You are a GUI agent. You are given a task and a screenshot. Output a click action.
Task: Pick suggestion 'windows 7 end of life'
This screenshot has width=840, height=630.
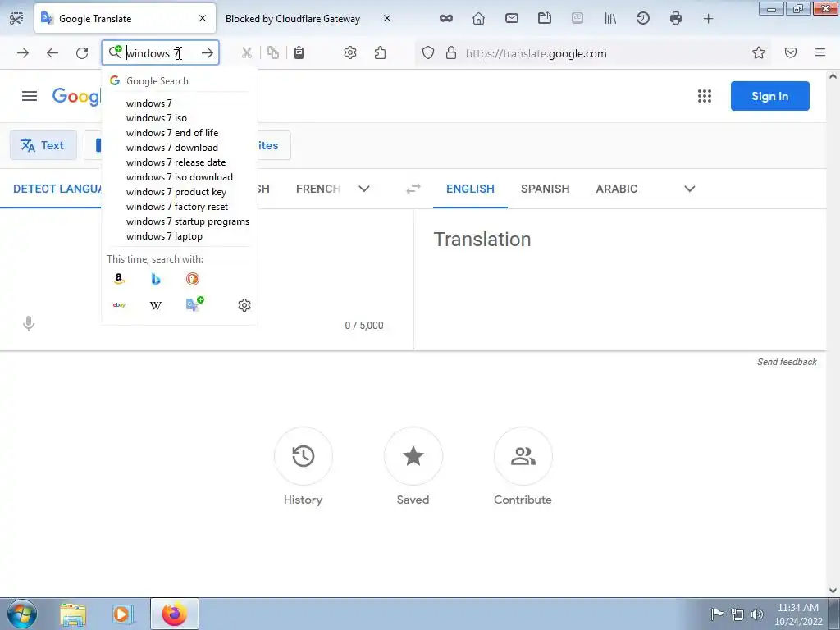tap(180, 133)
